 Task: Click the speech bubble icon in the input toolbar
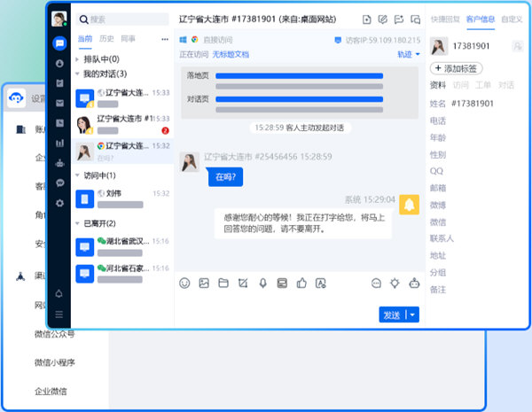(x=376, y=284)
